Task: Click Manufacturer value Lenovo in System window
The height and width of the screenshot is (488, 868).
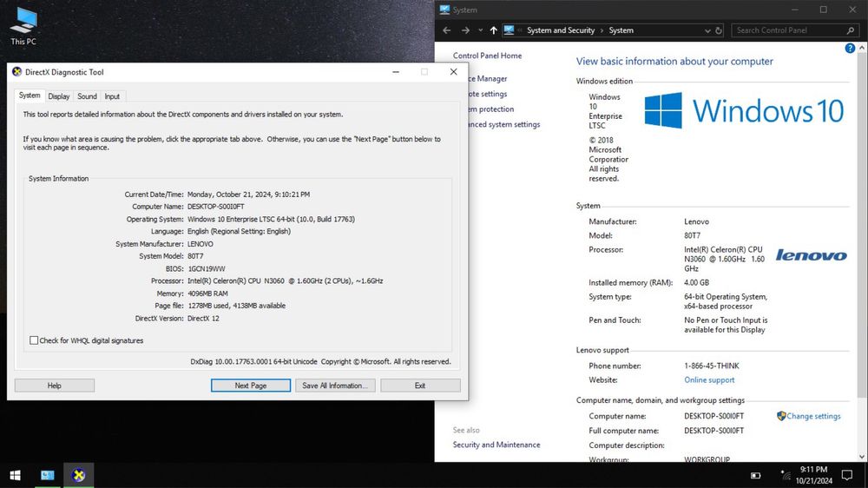Action: [696, 221]
